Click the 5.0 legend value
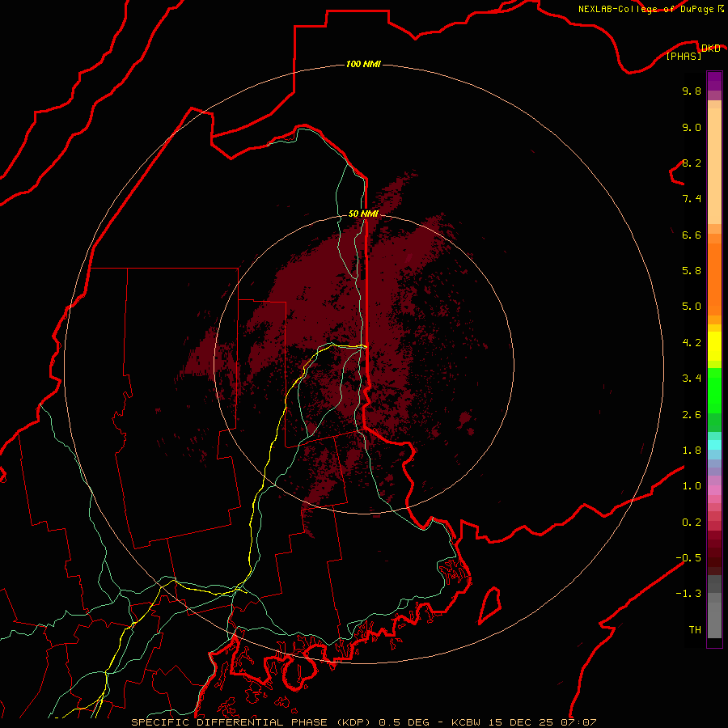 point(692,307)
